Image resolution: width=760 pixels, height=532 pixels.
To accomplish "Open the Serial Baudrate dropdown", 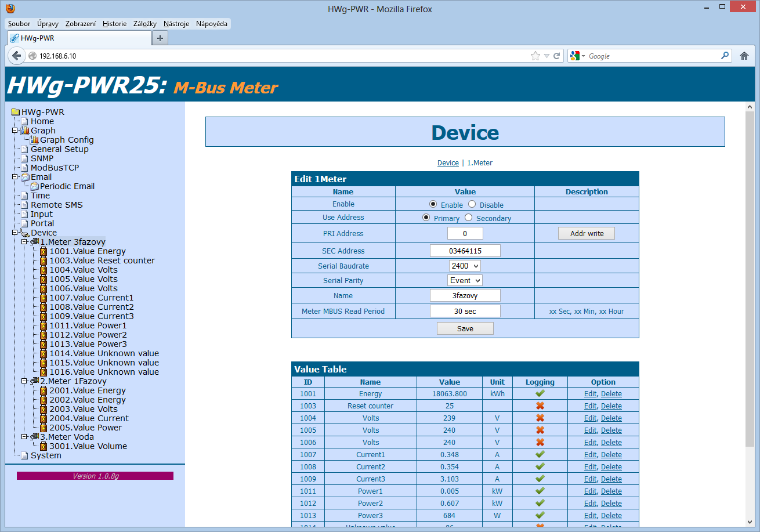I will 465,266.
